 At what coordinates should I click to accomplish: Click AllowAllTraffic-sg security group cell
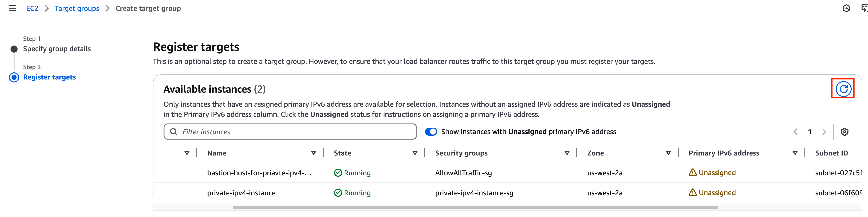click(x=463, y=173)
